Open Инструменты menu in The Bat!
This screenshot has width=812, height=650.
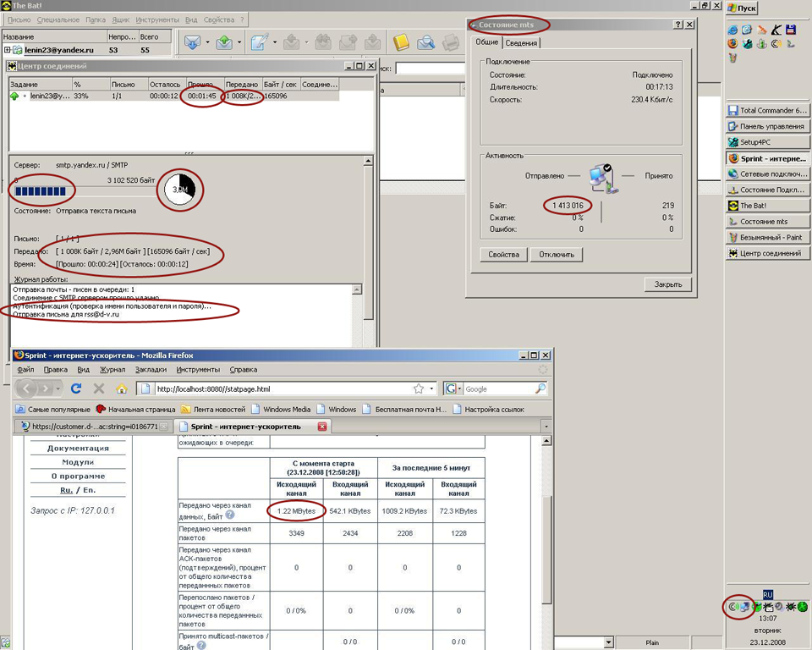coord(157,19)
